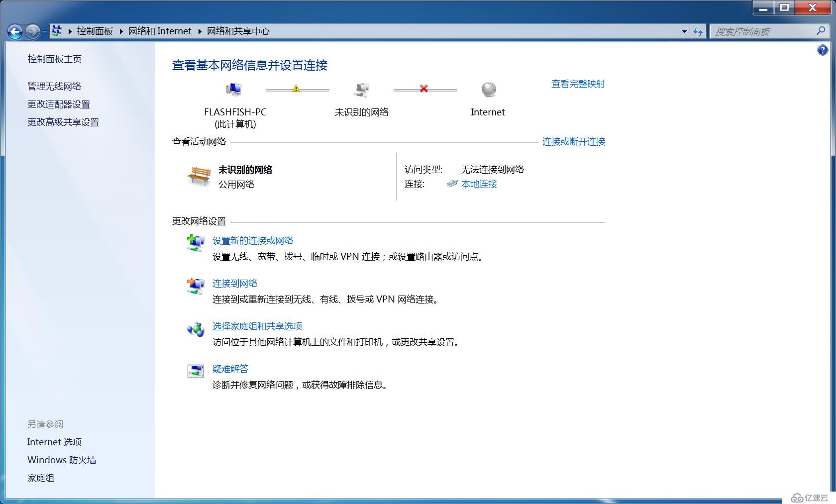Expand the arrow after 控制面板 breadcrumb
The image size is (836, 504).
coord(121,31)
